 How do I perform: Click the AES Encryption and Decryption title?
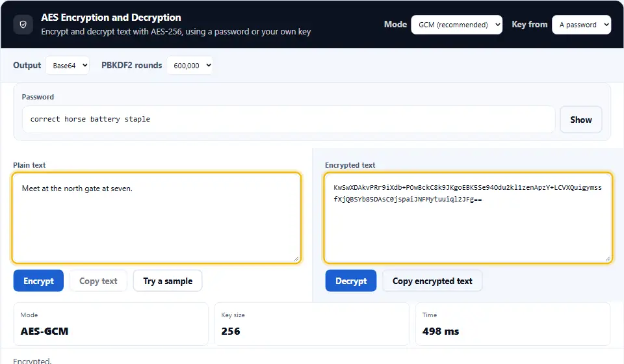(x=111, y=18)
